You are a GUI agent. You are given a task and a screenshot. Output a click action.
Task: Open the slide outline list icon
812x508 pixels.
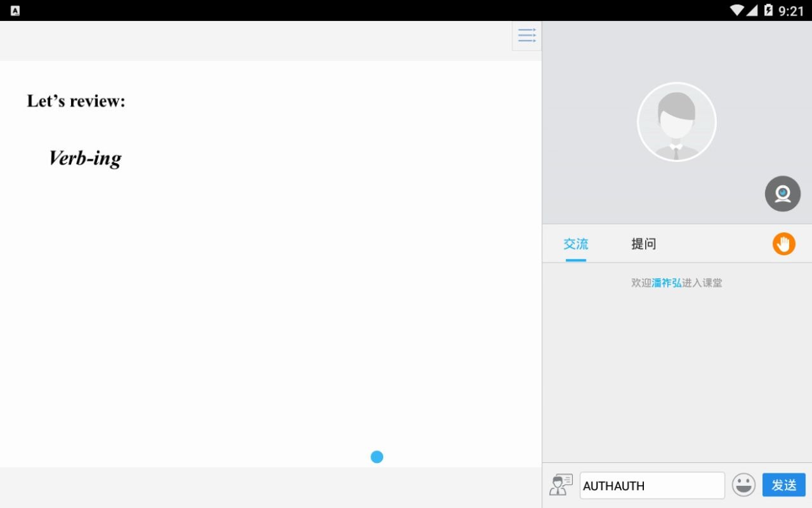[x=527, y=36]
